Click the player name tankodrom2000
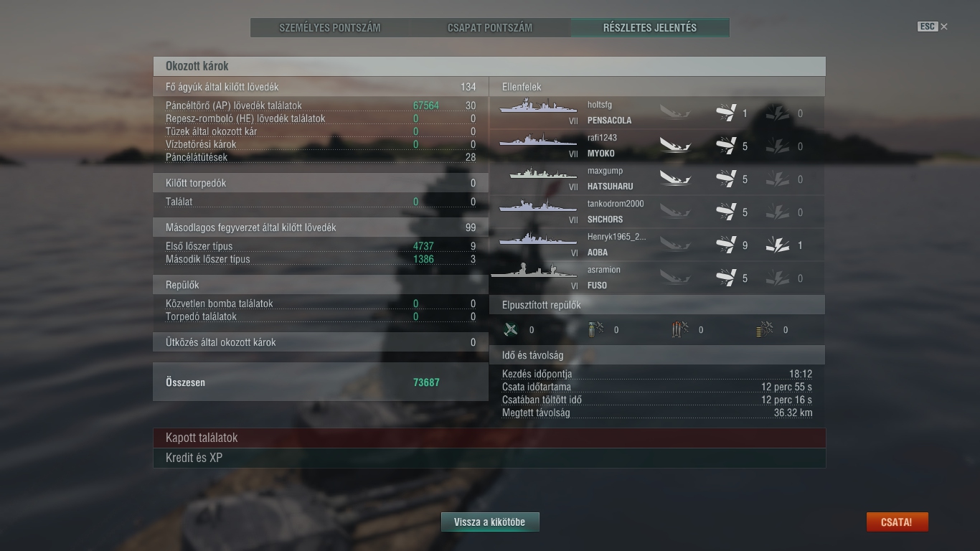 [x=616, y=204]
